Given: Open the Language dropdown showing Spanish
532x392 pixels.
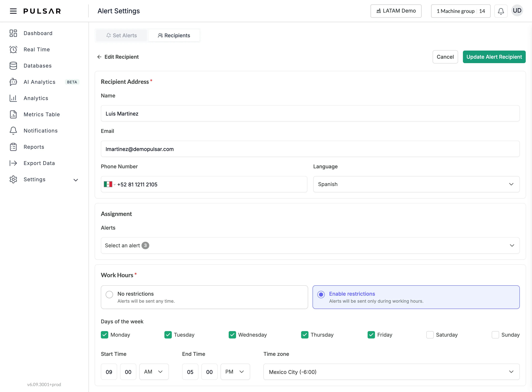Looking at the screenshot, I should pyautogui.click(x=416, y=184).
